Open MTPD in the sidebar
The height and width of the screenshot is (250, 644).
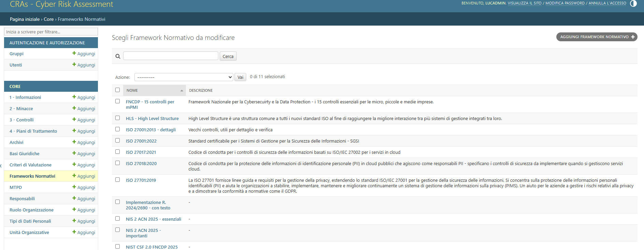tap(16, 187)
